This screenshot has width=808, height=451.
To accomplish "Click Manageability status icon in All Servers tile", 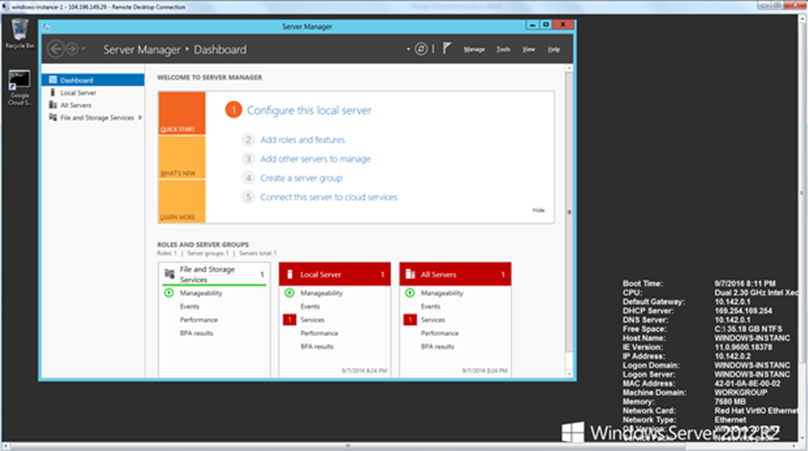I will (x=410, y=293).
